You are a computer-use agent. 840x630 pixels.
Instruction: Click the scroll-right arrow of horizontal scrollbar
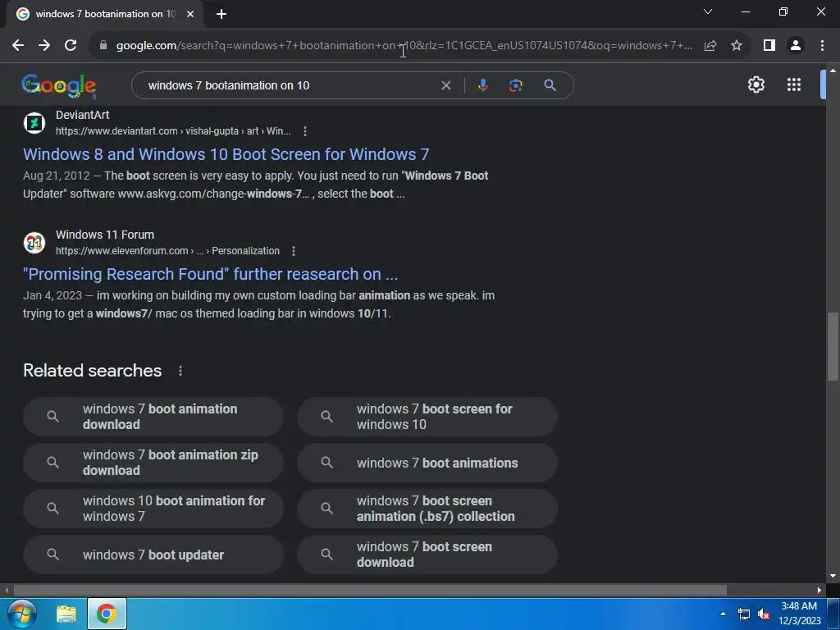819,591
